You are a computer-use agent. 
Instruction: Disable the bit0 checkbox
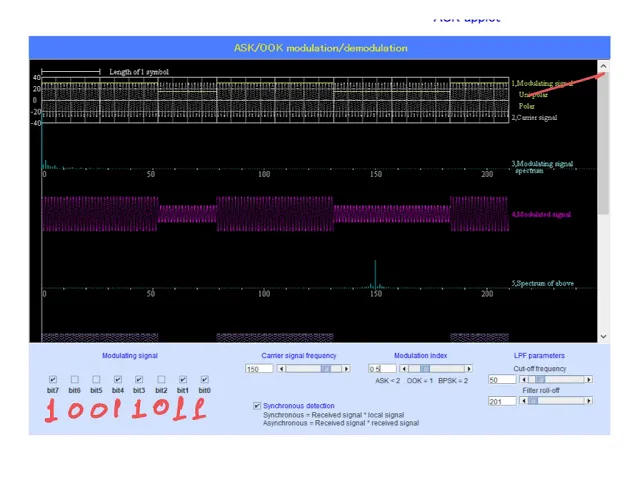point(204,380)
